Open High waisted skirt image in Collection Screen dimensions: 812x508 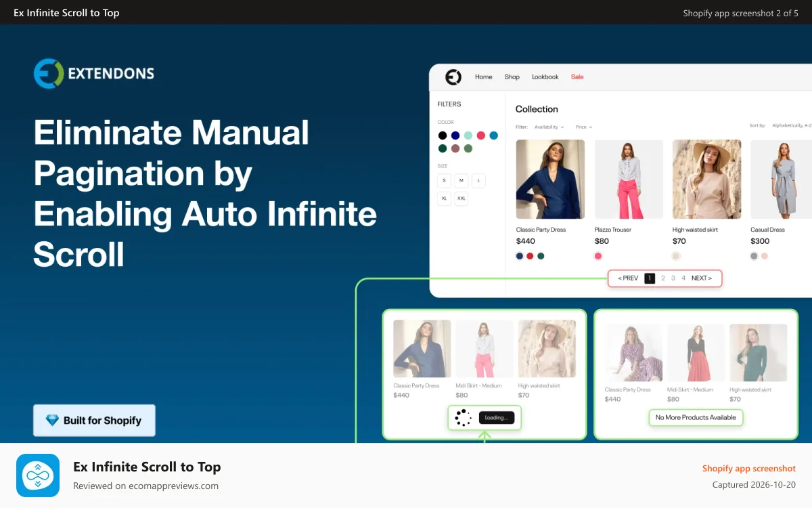(706, 179)
